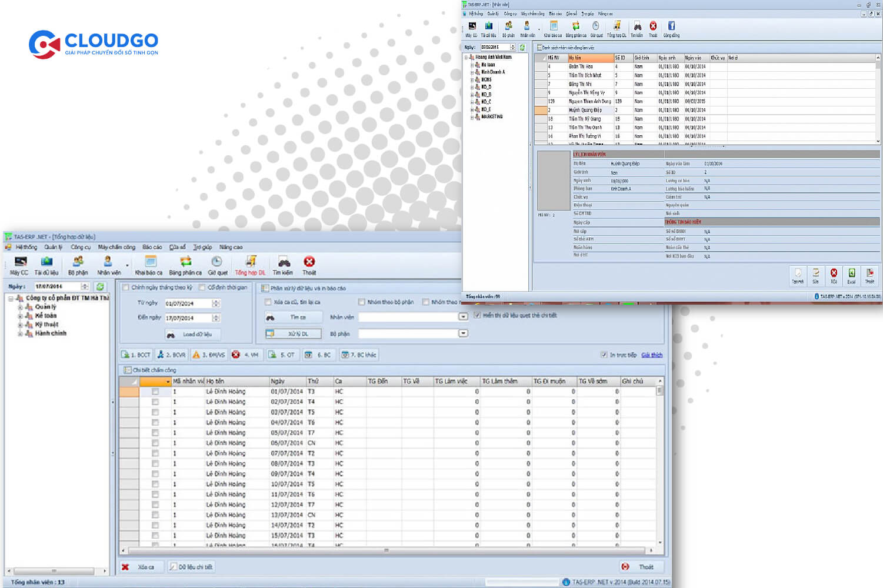The image size is (883, 588).
Task: Click Tìm ca button
Action: 294,317
